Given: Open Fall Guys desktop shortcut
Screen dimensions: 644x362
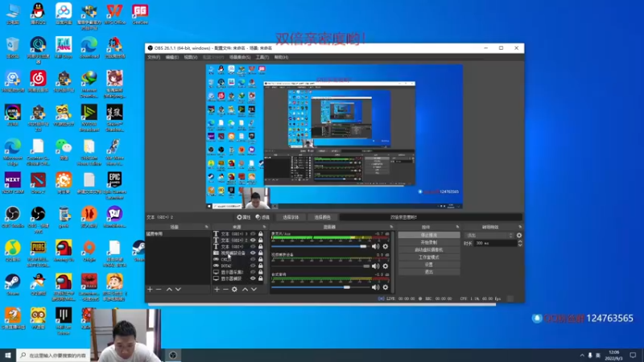Looking at the screenshot, I should pyautogui.click(x=64, y=47).
